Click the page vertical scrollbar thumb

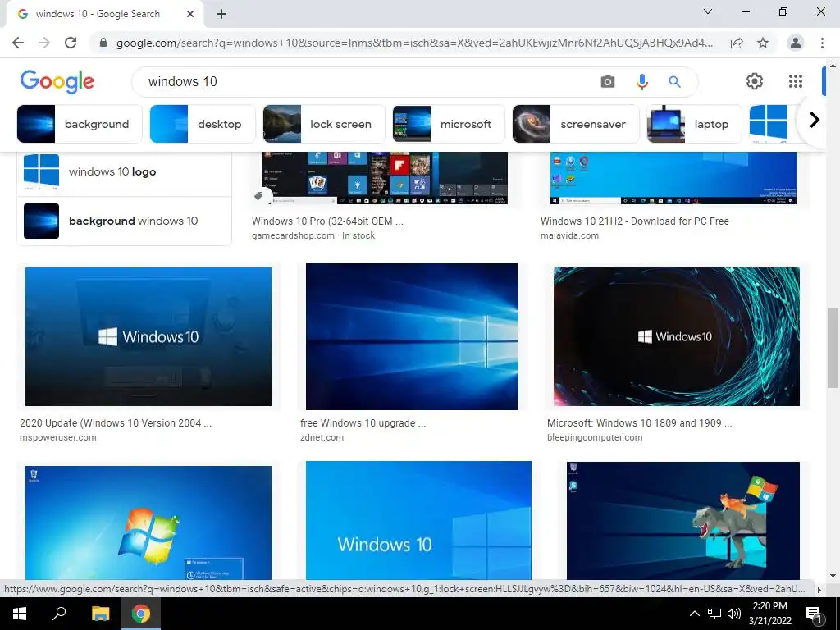tap(833, 348)
